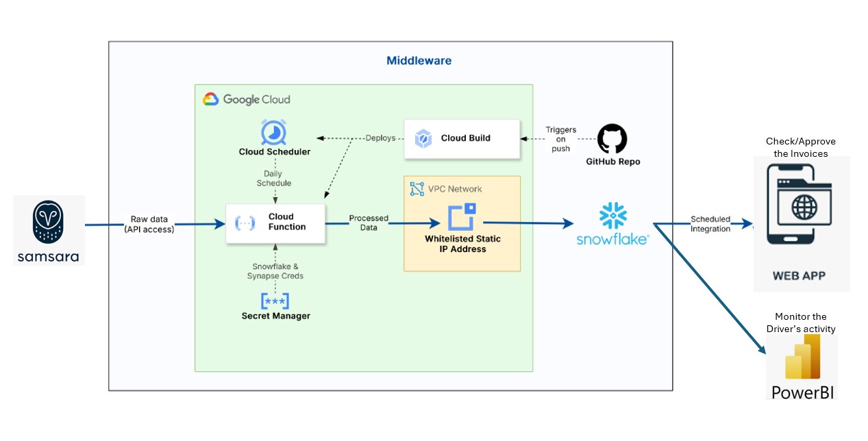Image resolution: width=868 pixels, height=441 pixels.
Task: Click the Daily Schedule connector label
Action: 273,178
